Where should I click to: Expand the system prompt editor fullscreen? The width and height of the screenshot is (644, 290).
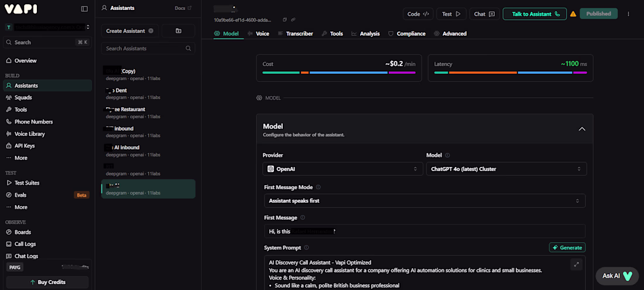[x=576, y=265]
